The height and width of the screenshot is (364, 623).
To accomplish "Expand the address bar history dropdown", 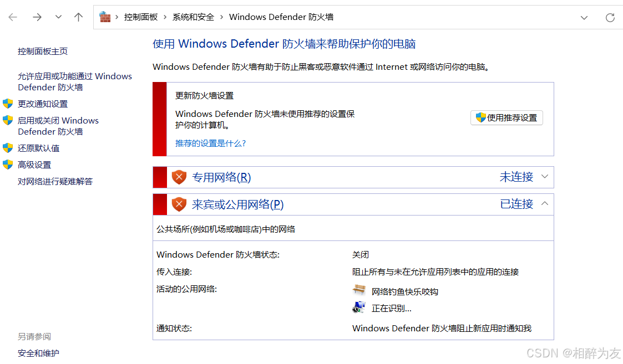I will (584, 18).
